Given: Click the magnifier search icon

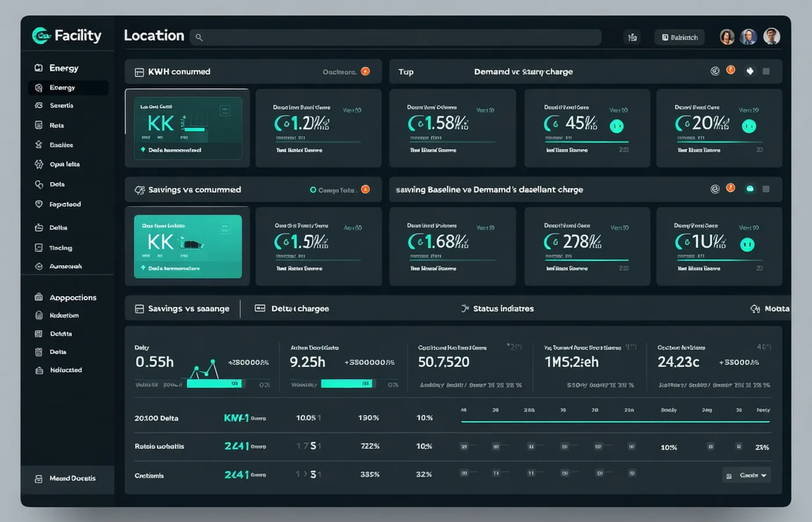Looking at the screenshot, I should pos(199,38).
